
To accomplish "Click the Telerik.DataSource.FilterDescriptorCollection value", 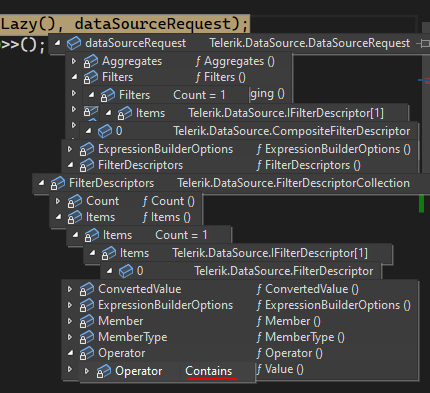I will 293,183.
